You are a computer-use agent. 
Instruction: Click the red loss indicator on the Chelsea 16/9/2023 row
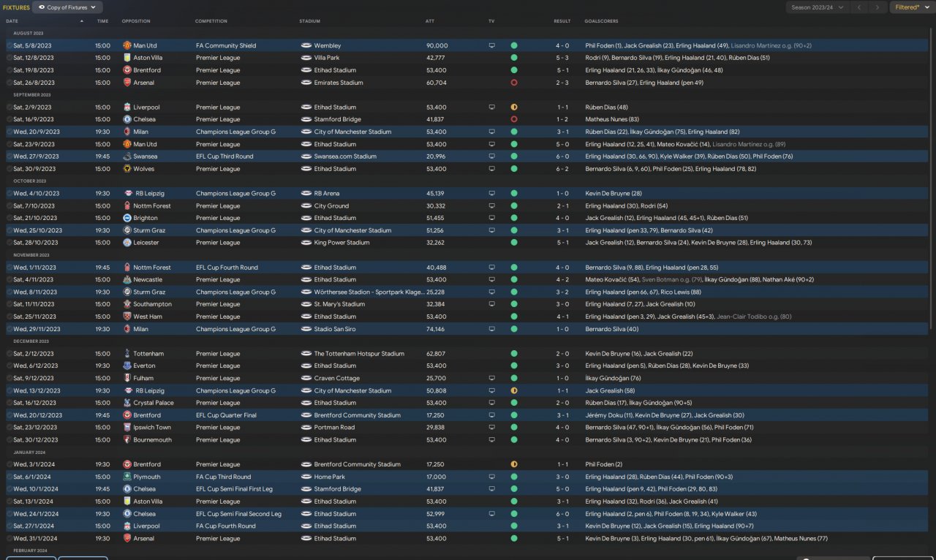click(514, 119)
